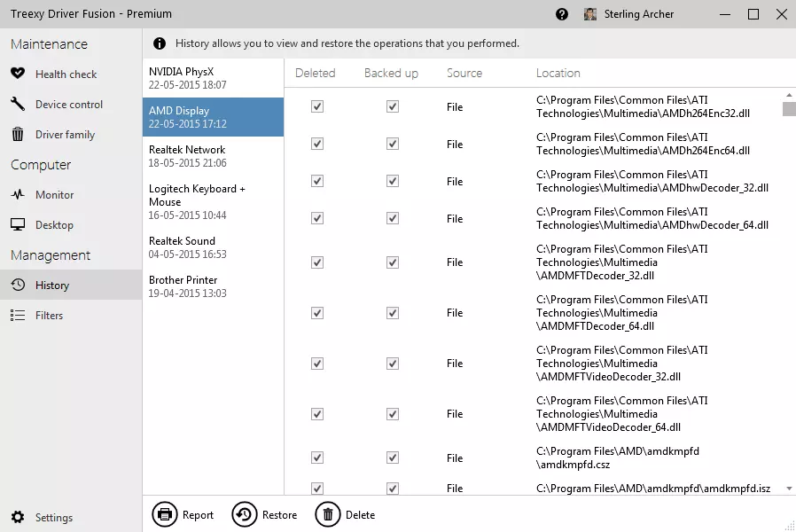This screenshot has height=532, width=796.
Task: Toggle Backed up checkbox for AMDh264Enc64.dll
Action: (x=393, y=144)
